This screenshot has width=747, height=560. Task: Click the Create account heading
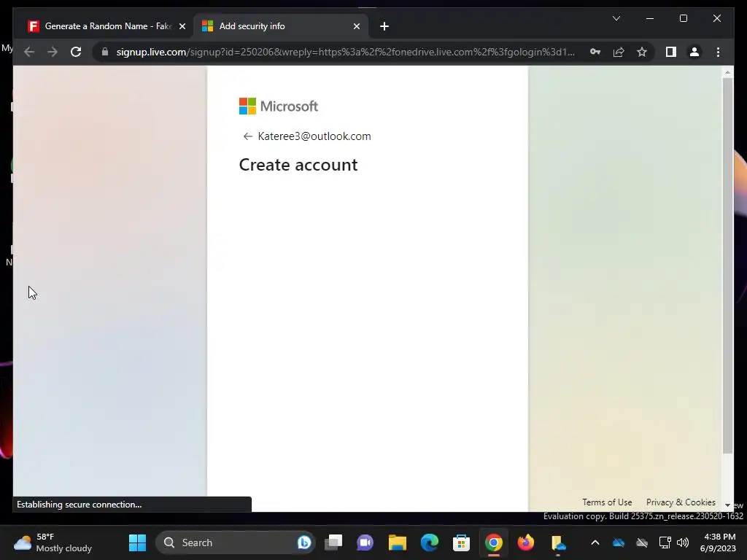[298, 165]
